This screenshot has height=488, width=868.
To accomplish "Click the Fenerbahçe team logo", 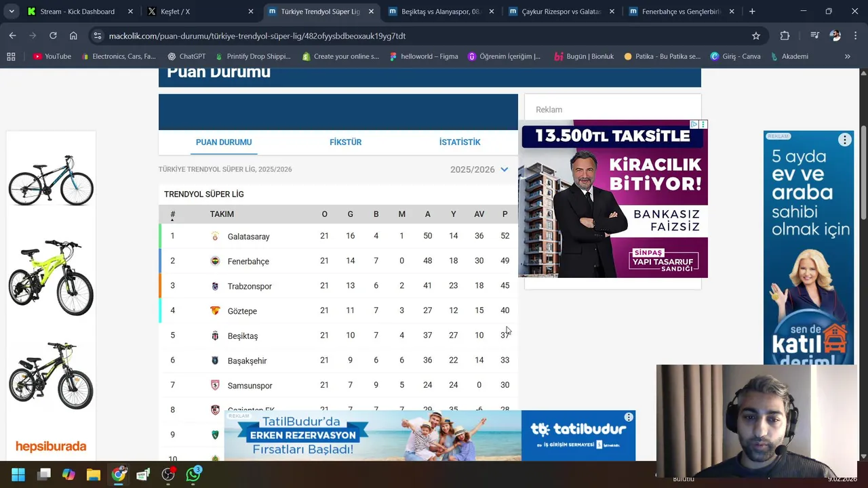I will tap(215, 261).
